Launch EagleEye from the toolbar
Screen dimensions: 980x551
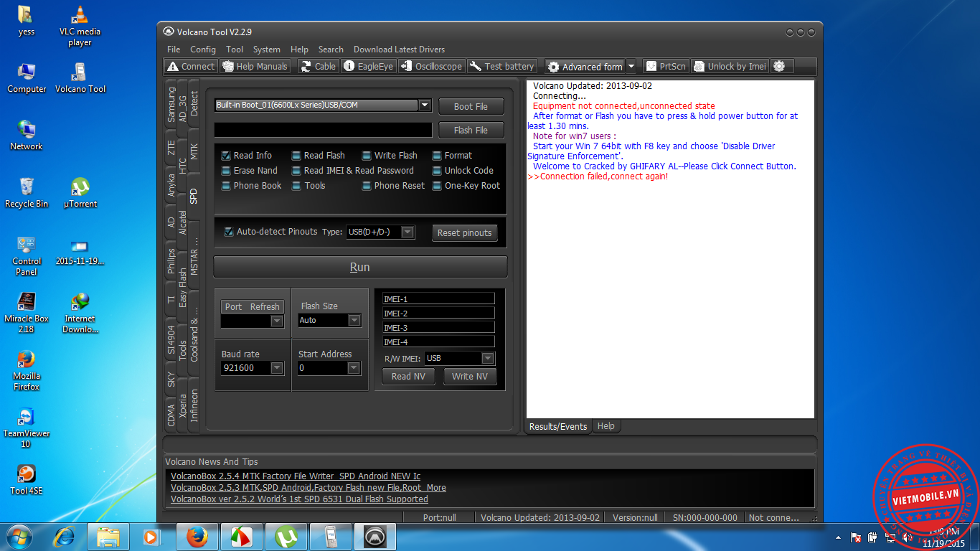pyautogui.click(x=369, y=66)
